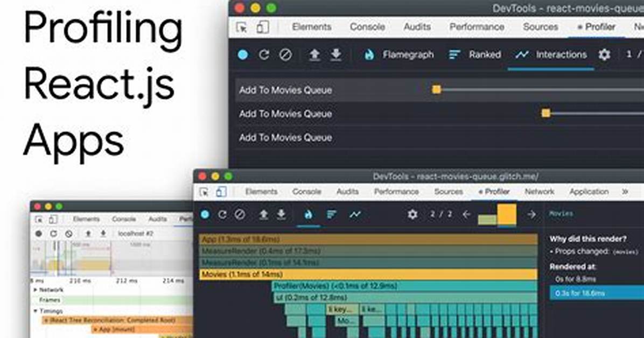Select ranked chart icon in middle DevTools window
This screenshot has width=644, height=338.
(332, 214)
